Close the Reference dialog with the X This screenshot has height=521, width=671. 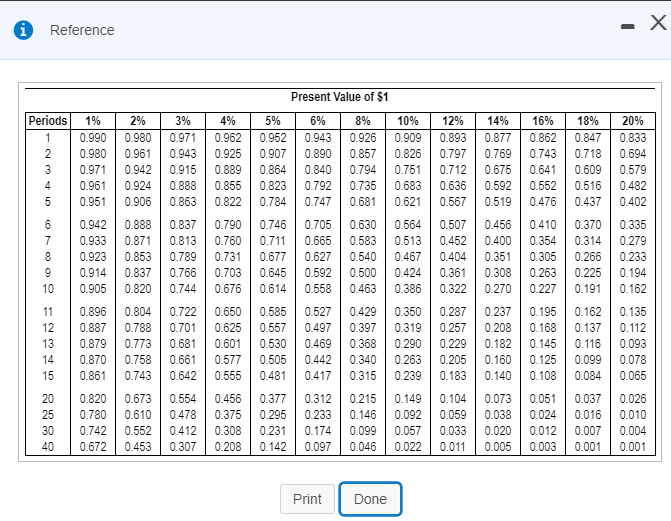658,22
